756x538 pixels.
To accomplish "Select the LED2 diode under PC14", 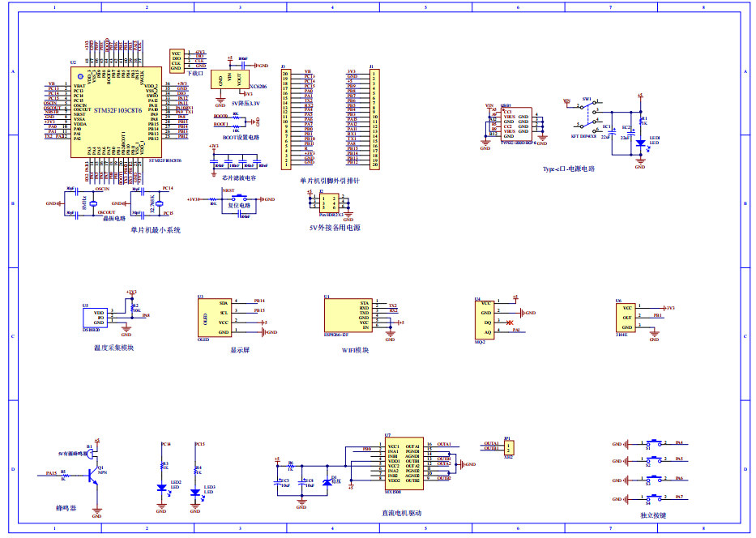I will click(161, 488).
